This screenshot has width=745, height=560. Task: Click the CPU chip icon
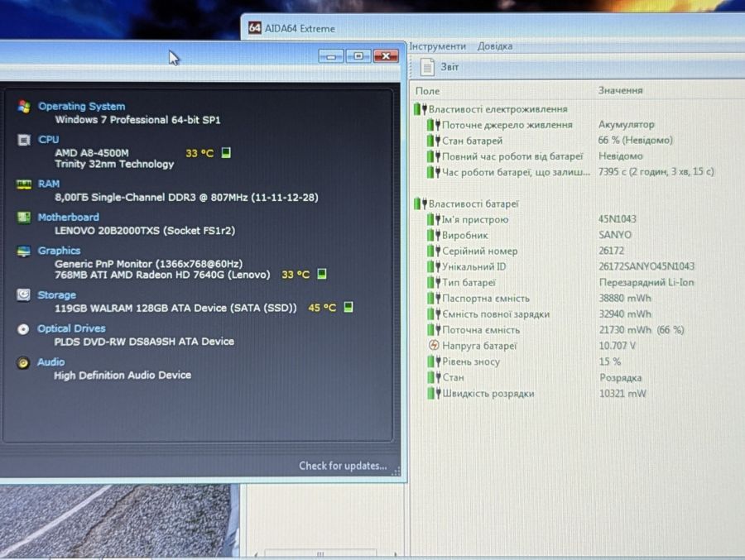[x=24, y=140]
